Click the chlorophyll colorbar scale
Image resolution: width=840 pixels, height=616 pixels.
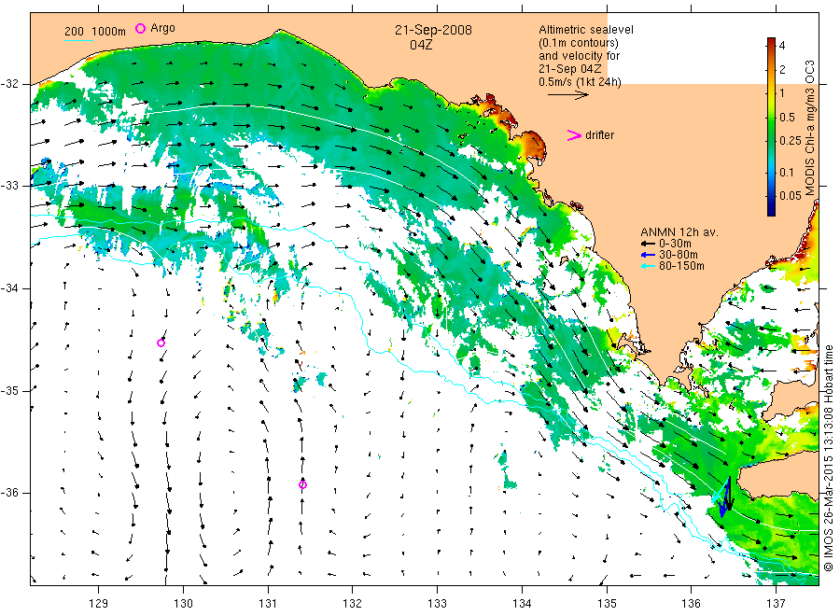click(771, 127)
